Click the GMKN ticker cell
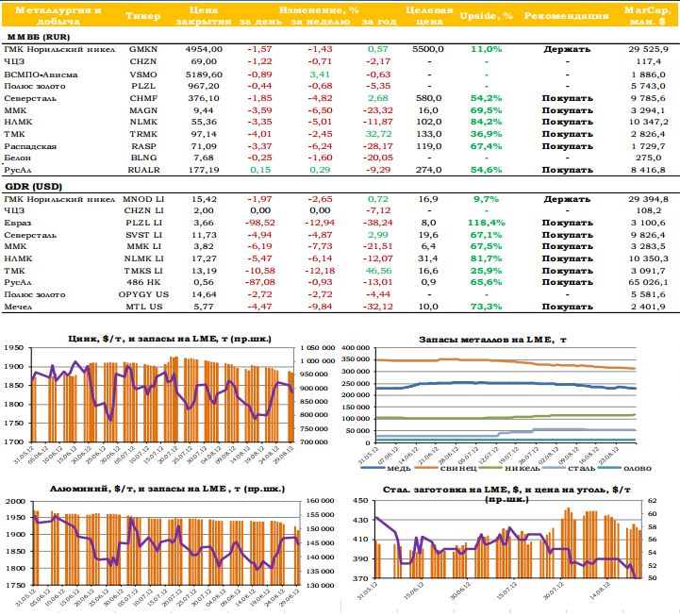The height and width of the screenshot is (616, 680). (x=142, y=48)
